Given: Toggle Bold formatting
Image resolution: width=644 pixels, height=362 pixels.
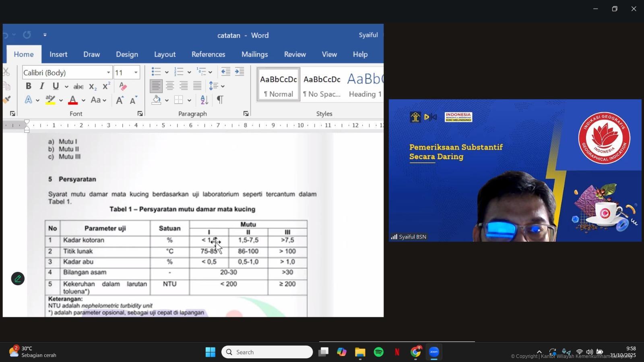Looking at the screenshot, I should pyautogui.click(x=28, y=86).
